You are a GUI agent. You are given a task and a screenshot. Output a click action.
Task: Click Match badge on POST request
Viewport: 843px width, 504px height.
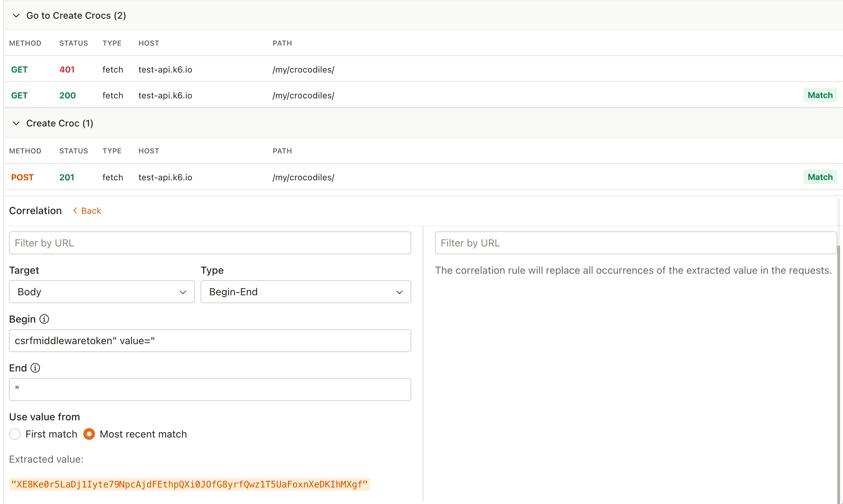click(x=820, y=177)
